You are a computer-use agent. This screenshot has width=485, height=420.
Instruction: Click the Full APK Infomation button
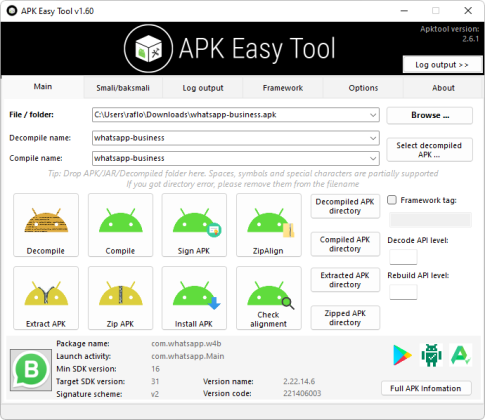click(x=426, y=388)
